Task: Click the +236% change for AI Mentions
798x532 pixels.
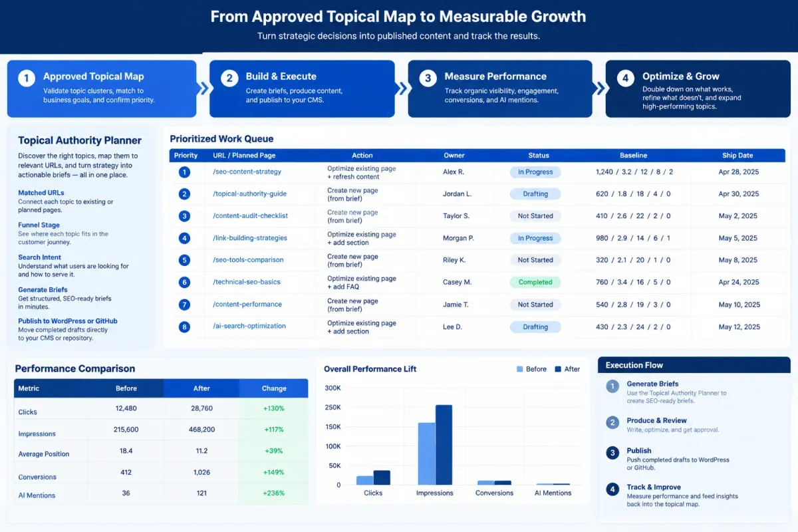Action: pyautogui.click(x=274, y=493)
